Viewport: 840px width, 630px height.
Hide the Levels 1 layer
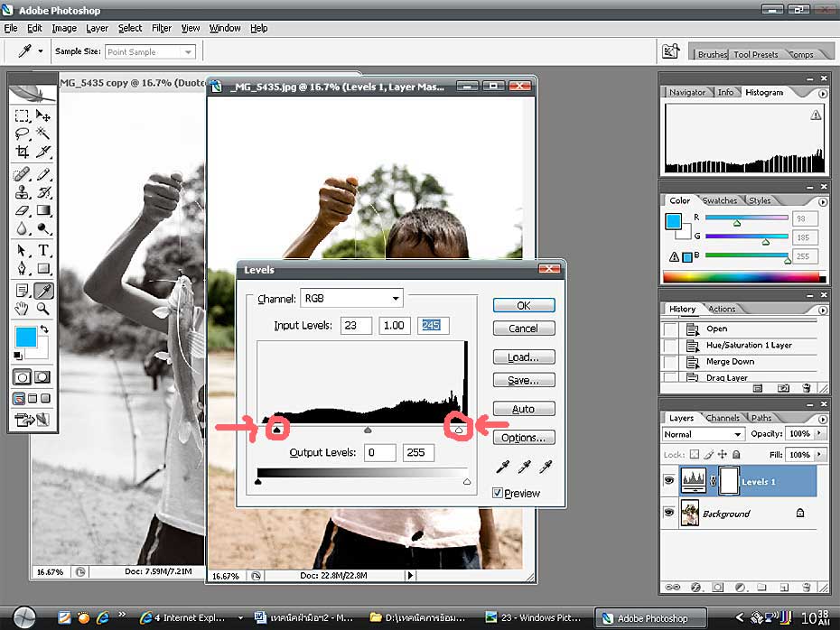669,481
